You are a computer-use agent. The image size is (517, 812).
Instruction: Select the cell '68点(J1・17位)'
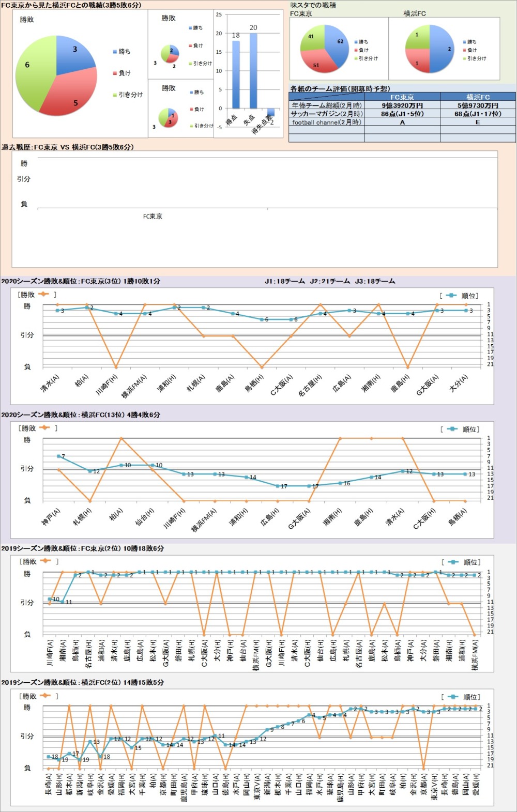pyautogui.click(x=478, y=113)
